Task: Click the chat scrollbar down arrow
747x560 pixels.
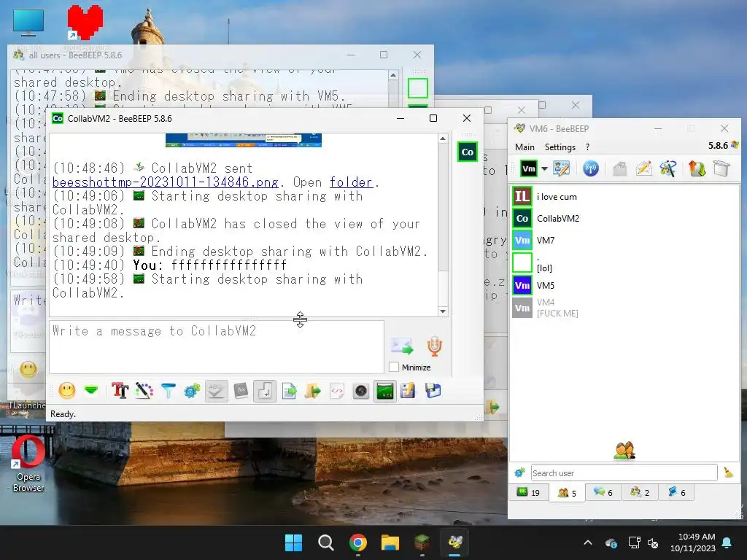Action: pos(443,311)
